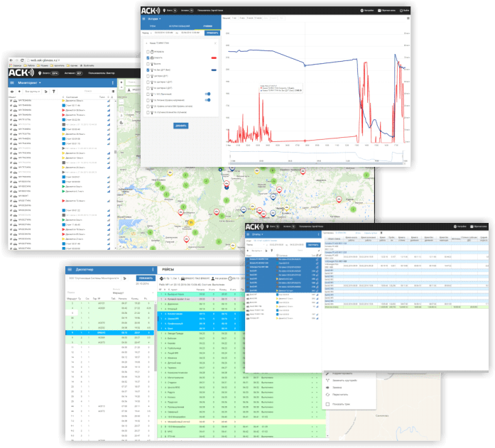Open the Reports section dropdown

point(258,234)
